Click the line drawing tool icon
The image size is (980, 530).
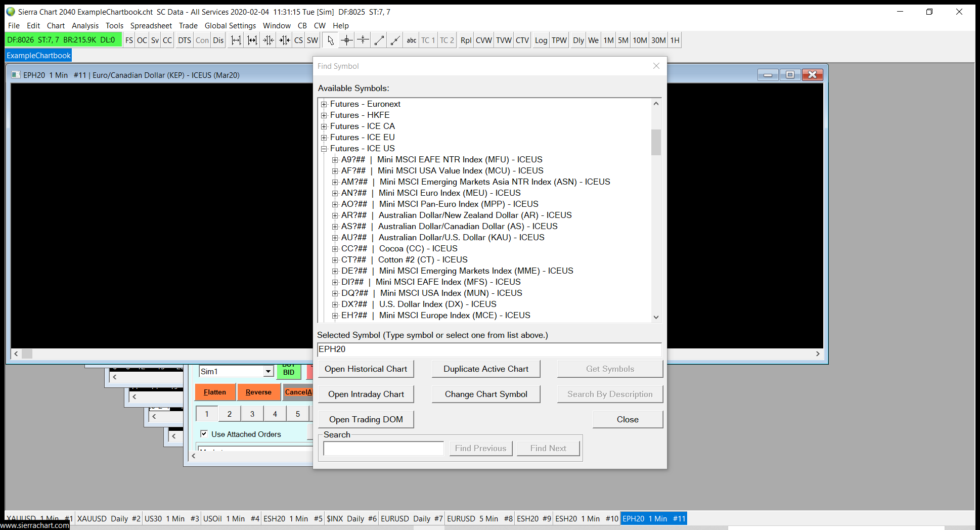tap(379, 40)
